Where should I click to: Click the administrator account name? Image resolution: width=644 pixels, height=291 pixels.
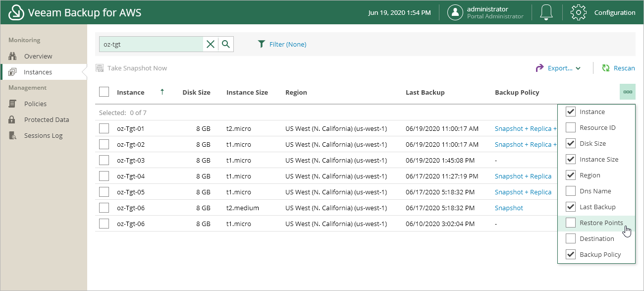(487, 9)
